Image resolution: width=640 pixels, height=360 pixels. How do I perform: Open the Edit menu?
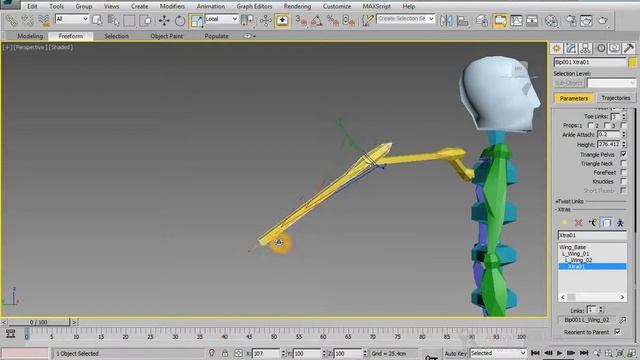click(32, 6)
